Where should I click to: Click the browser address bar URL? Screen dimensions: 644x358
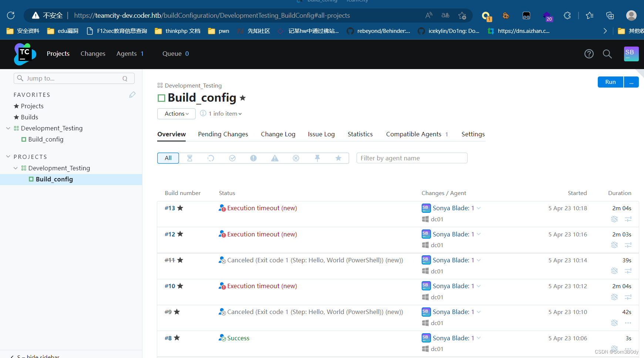tap(212, 16)
